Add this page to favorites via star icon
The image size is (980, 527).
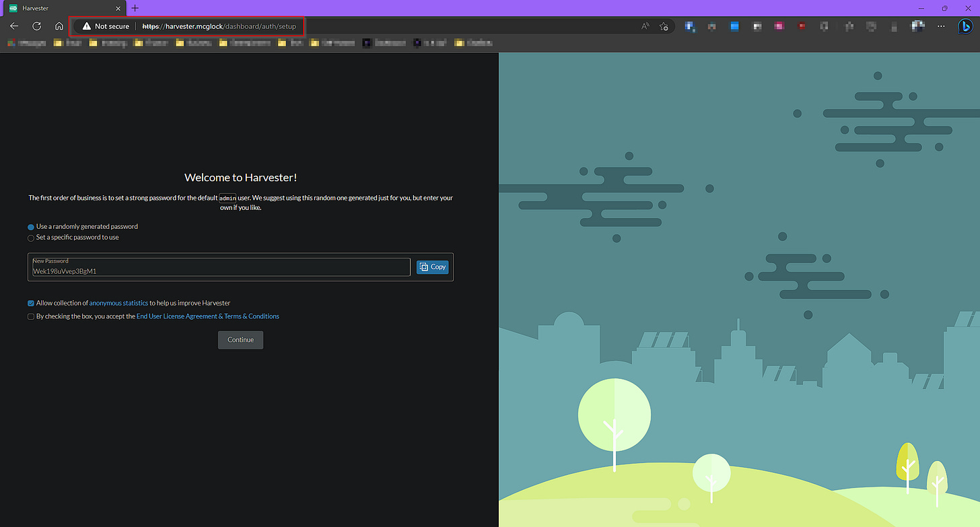pos(664,26)
